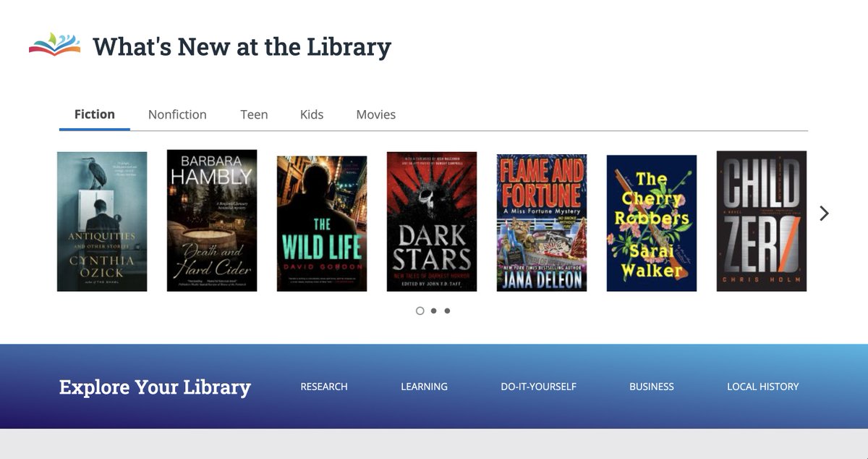Select the first carousel page dot

pyautogui.click(x=420, y=311)
